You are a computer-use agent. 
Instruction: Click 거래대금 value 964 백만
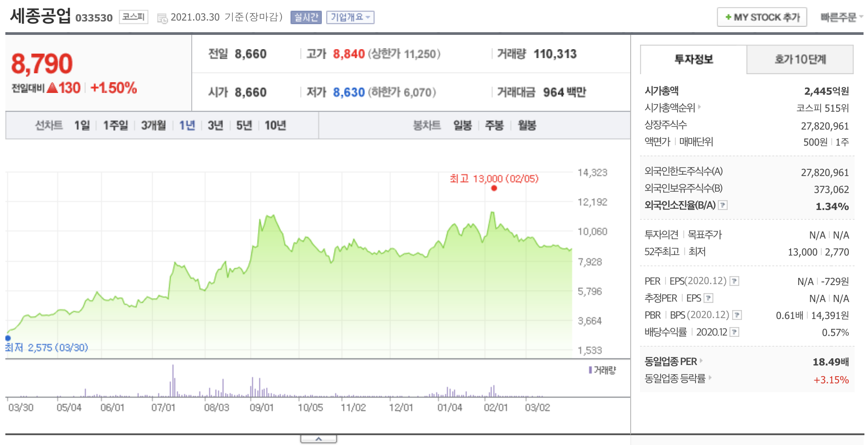coord(565,92)
